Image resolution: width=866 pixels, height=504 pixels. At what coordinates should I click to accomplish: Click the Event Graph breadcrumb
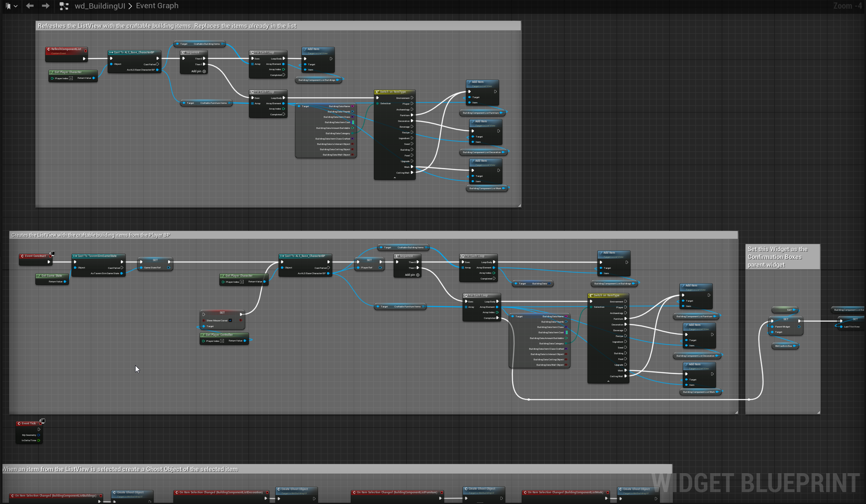click(157, 6)
